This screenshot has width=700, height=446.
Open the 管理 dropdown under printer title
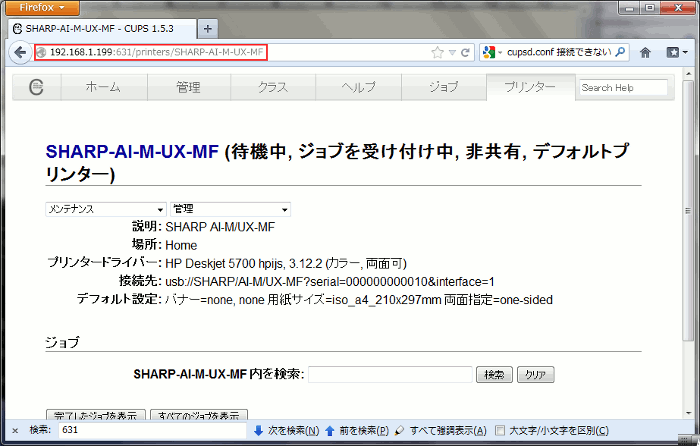(230, 209)
